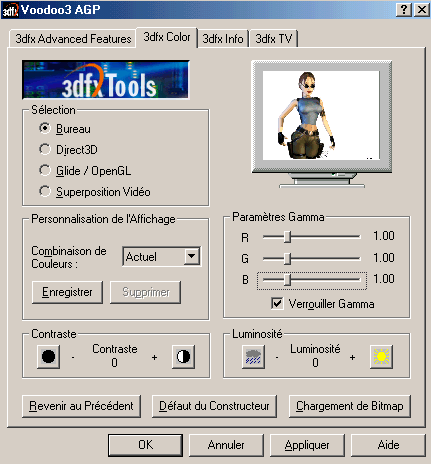Increase contrast with the half-circle icon

click(x=183, y=357)
